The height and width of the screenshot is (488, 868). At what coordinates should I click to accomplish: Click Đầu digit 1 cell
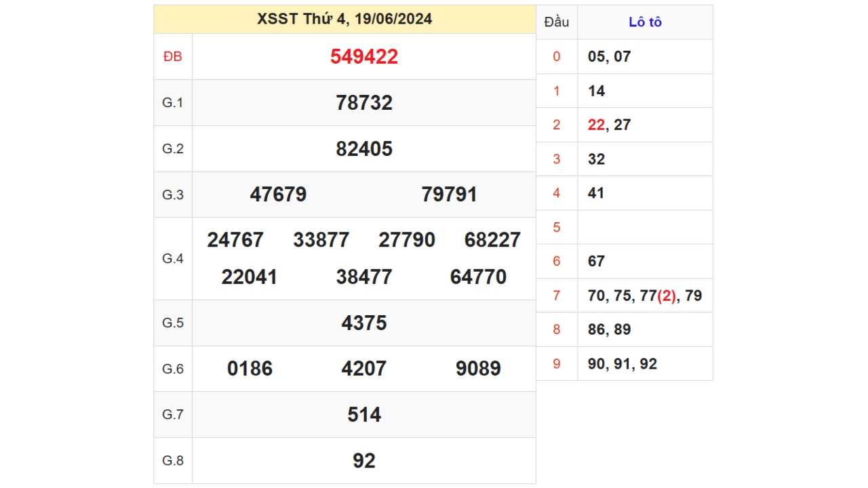tap(557, 91)
